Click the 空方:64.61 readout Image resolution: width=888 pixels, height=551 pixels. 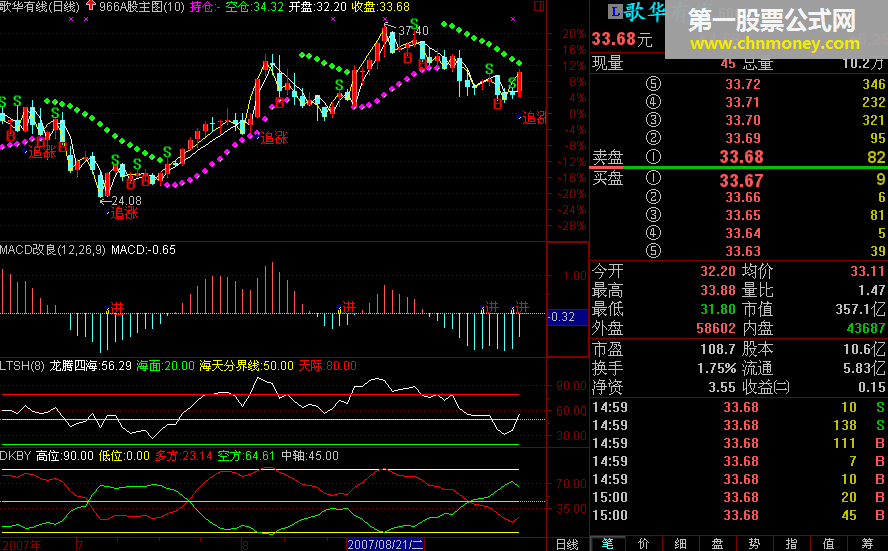coord(246,456)
